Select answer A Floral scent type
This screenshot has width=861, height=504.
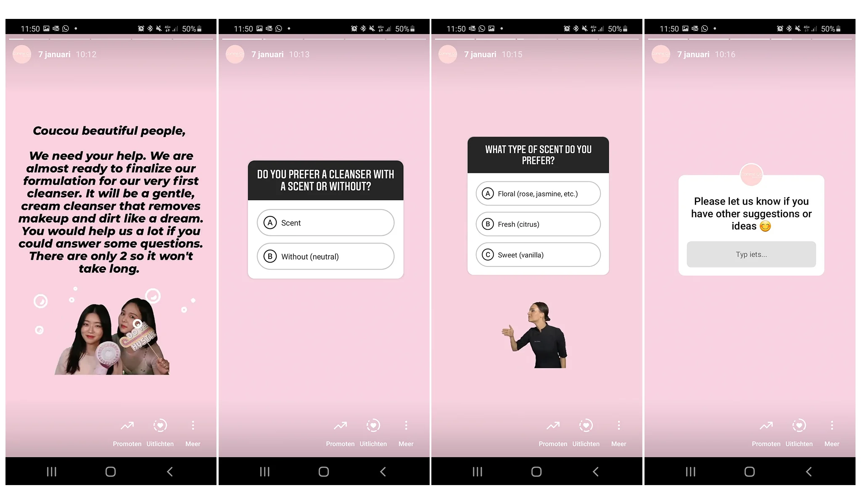539,194
